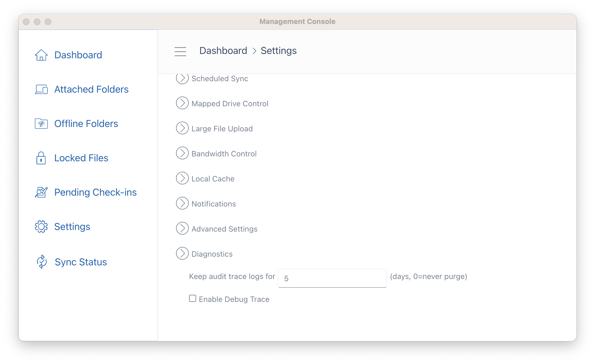Screen dimensions: 595x364
Task: Click the Enable Debug Trace label
Action: (x=234, y=299)
